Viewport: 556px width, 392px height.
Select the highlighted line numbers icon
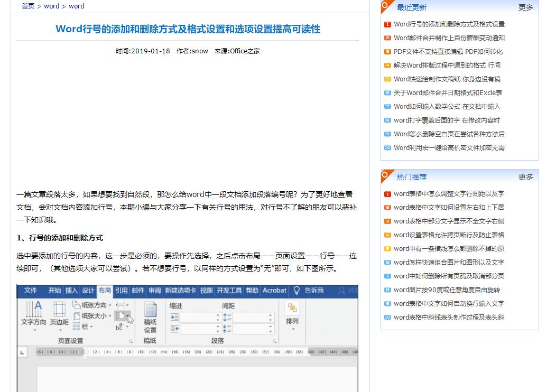(x=121, y=314)
